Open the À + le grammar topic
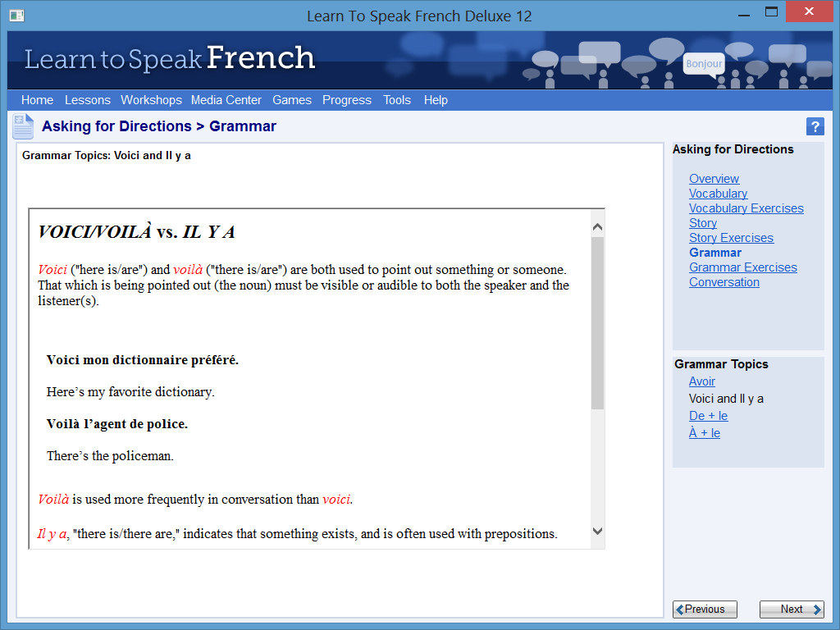The image size is (840, 630). click(705, 433)
